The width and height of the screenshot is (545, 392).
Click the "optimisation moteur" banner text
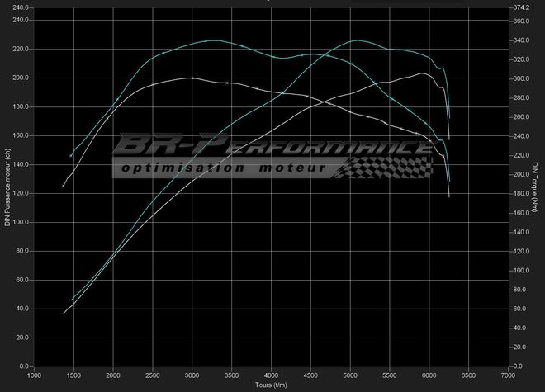pyautogui.click(x=223, y=168)
